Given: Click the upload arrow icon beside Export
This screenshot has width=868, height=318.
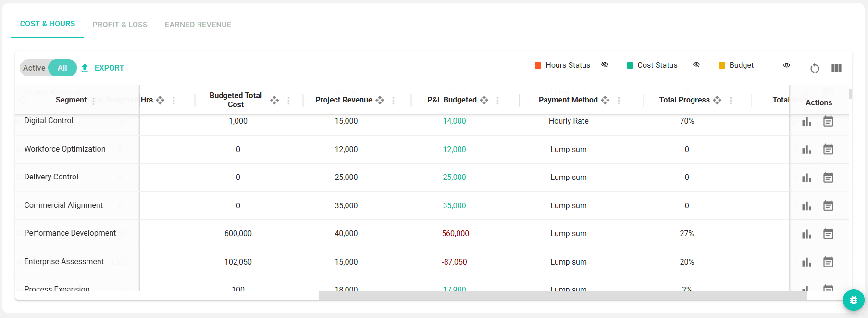Looking at the screenshot, I should pos(85,68).
